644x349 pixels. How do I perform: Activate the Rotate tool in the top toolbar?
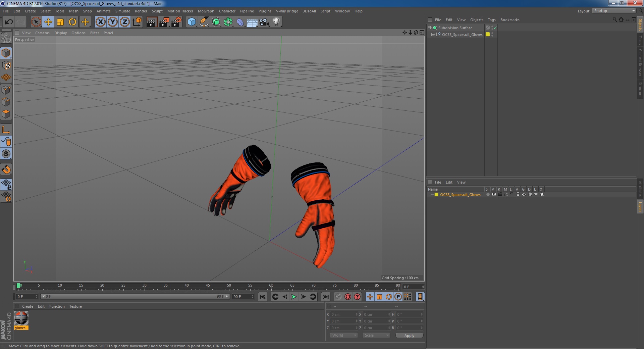[72, 22]
